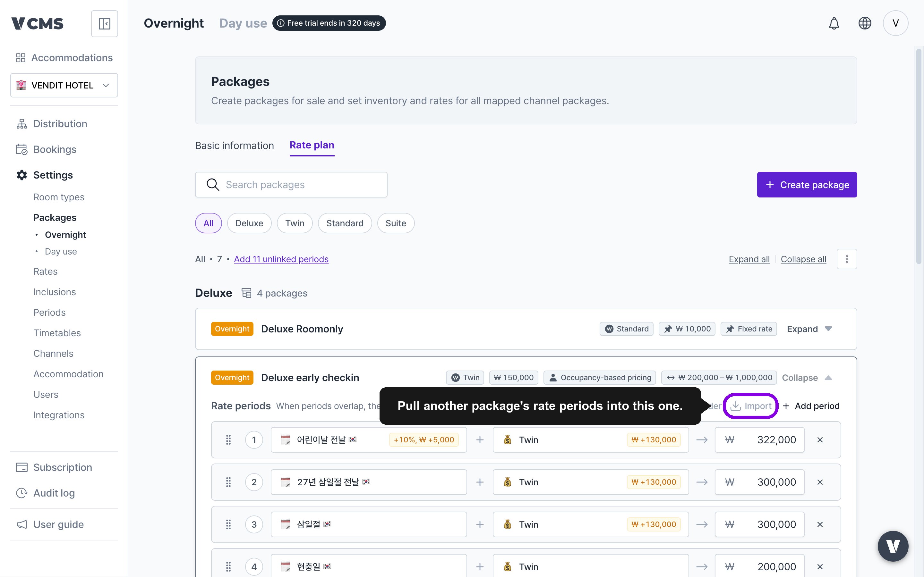
Task: Follow the Add 11 unlinked periods link
Action: 281,259
